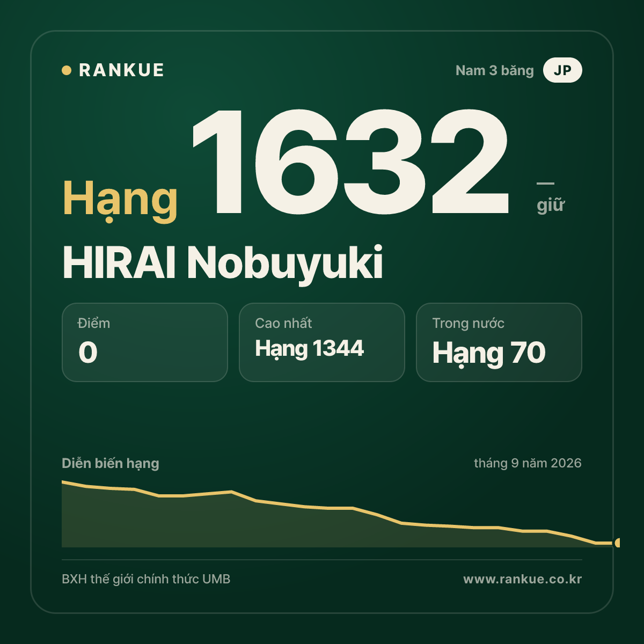Open the 'Trong nước' card
The height and width of the screenshot is (644, 644).
[x=499, y=342]
